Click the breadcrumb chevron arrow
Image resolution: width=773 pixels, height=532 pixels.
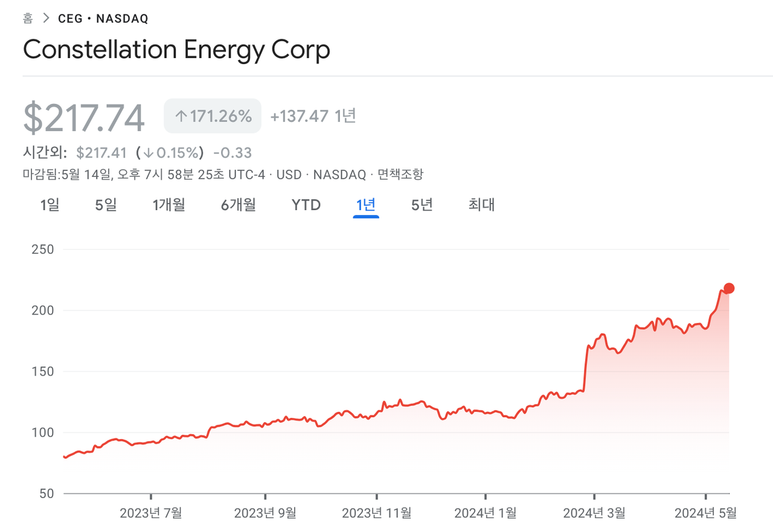(x=45, y=19)
